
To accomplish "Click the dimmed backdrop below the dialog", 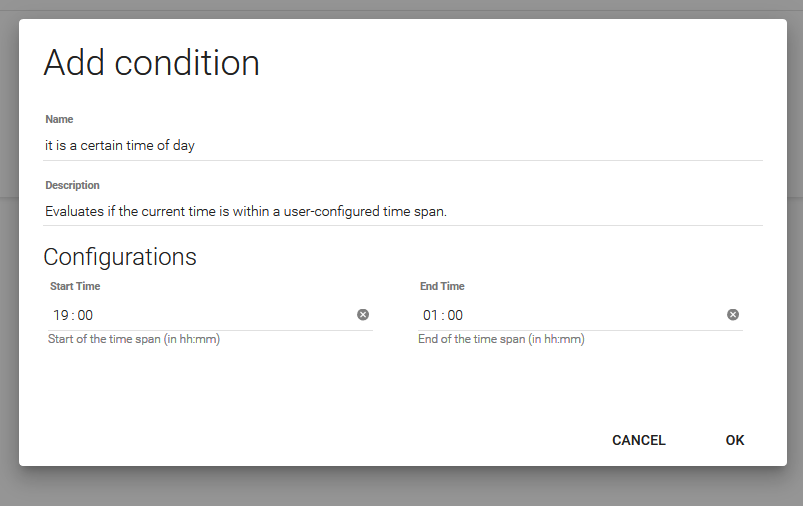I will [400, 488].
